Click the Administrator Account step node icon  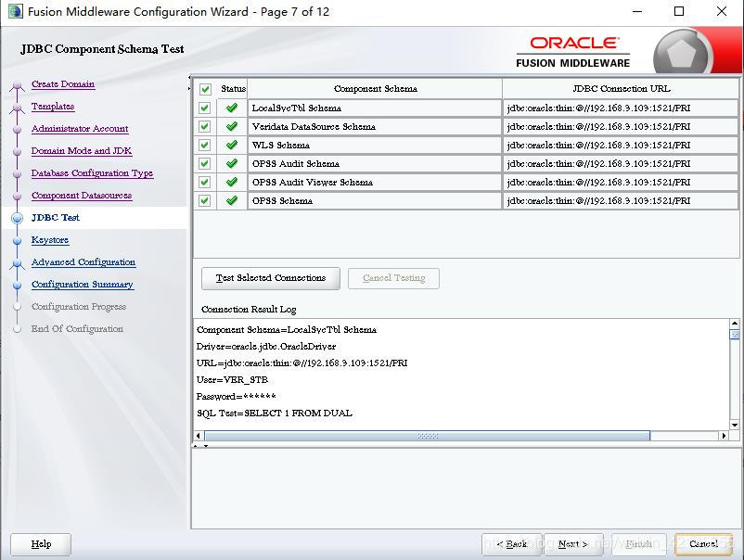point(17,130)
